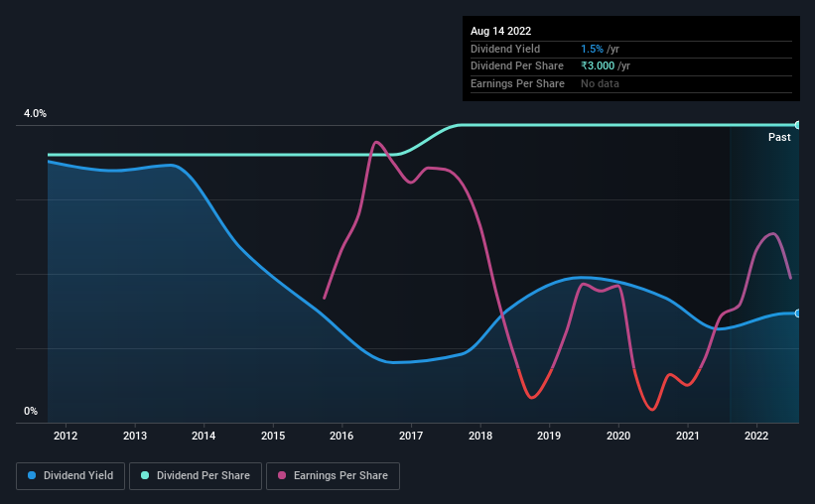Screen dimensions: 815x504
Task: Click the 'No data' earnings text
Action: point(600,84)
